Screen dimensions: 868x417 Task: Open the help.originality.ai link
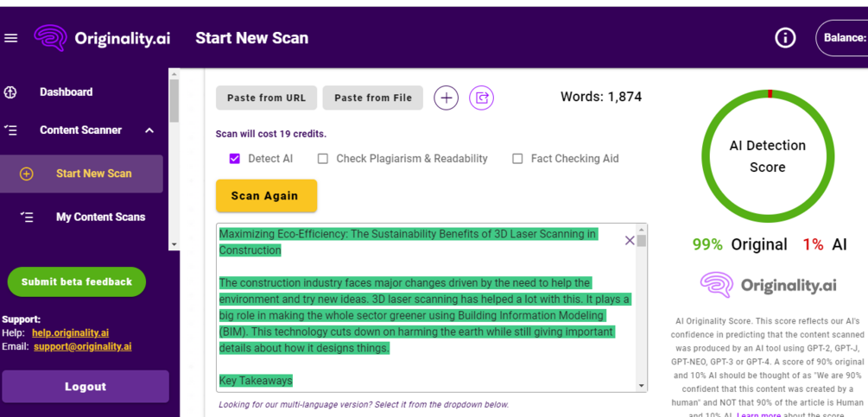click(70, 333)
